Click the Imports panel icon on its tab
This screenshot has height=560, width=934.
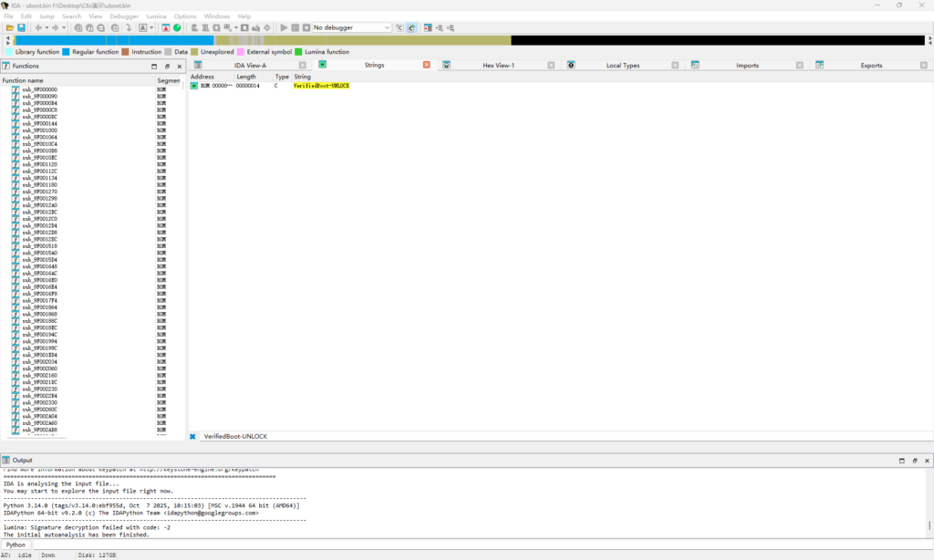point(694,65)
